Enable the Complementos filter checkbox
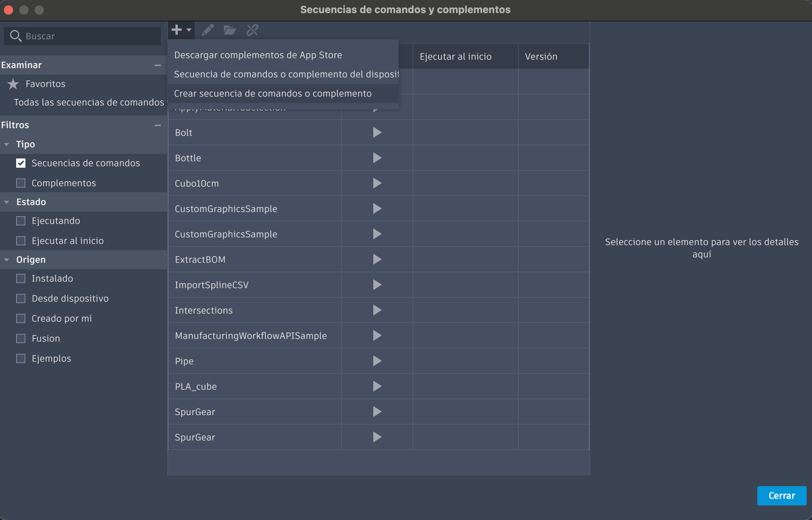This screenshot has height=520, width=812. pos(21,183)
